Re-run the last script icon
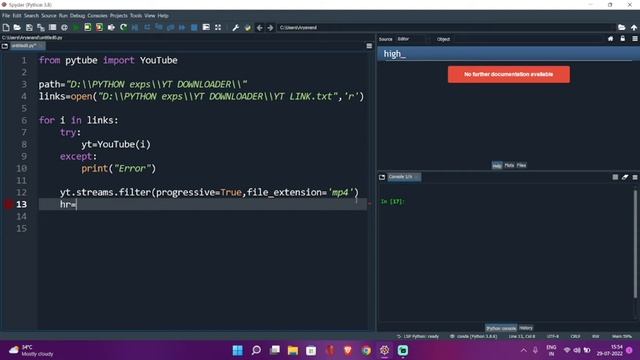Screen dimensions: 640x360 pos(123,27)
